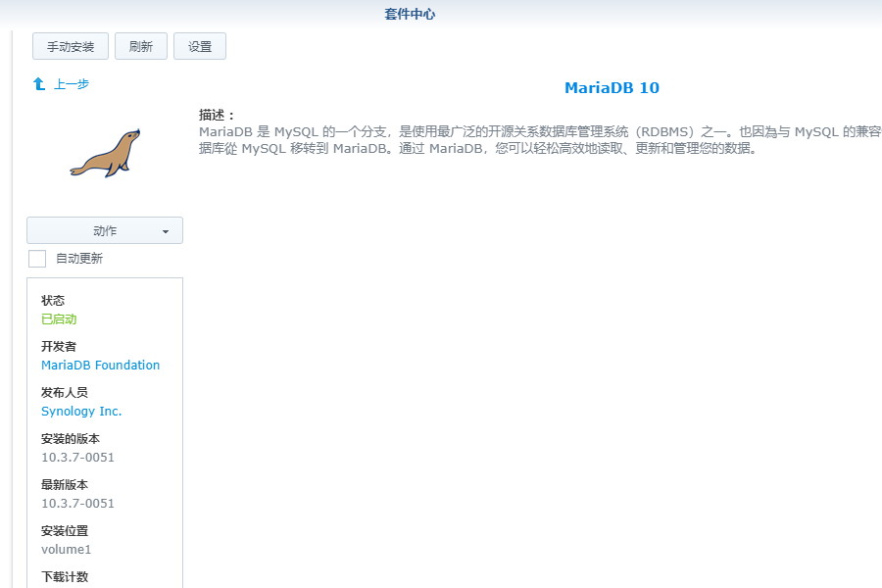Expand the package action menu
The width and height of the screenshot is (882, 588).
[x=104, y=229]
